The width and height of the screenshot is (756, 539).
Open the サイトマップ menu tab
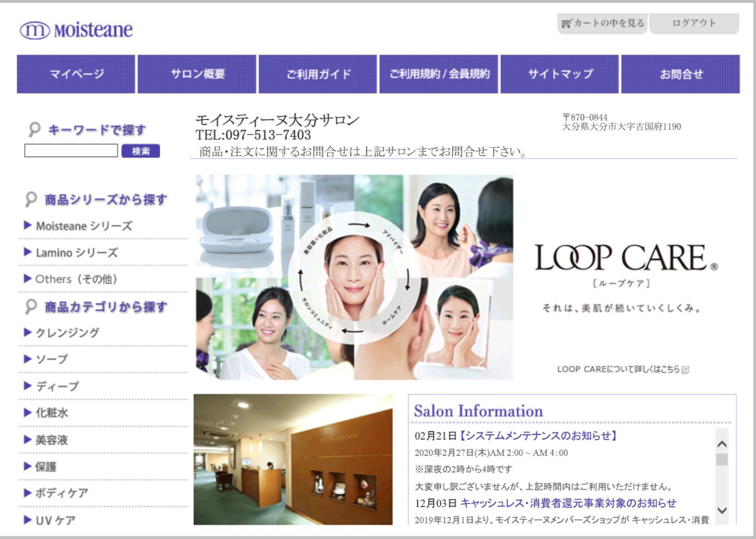(x=560, y=74)
